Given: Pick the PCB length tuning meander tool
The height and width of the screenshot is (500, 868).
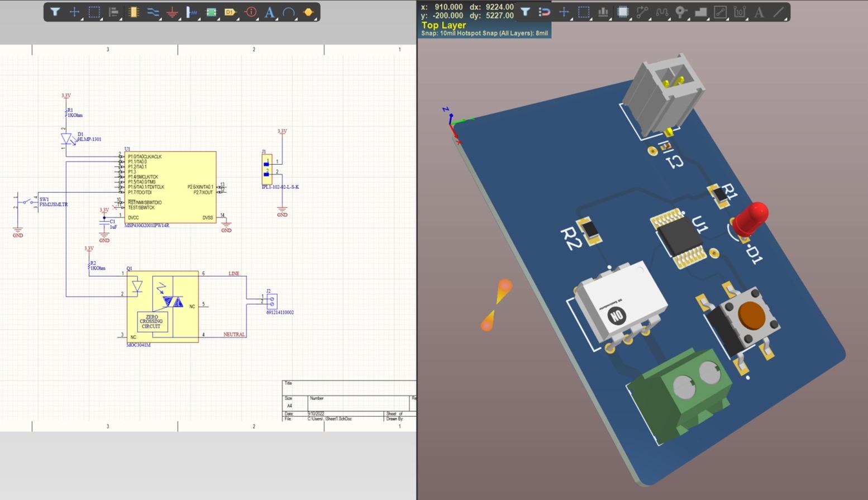Looking at the screenshot, I should tap(662, 12).
